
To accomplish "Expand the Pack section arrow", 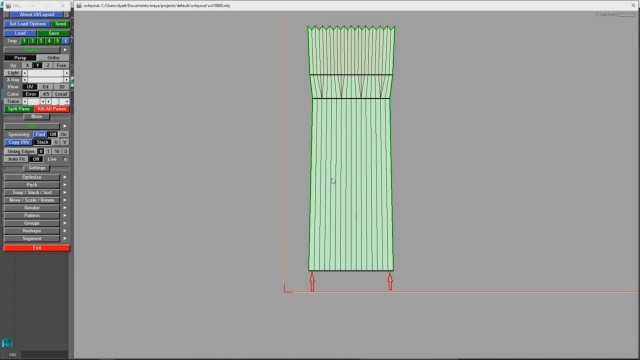I will click(65, 185).
